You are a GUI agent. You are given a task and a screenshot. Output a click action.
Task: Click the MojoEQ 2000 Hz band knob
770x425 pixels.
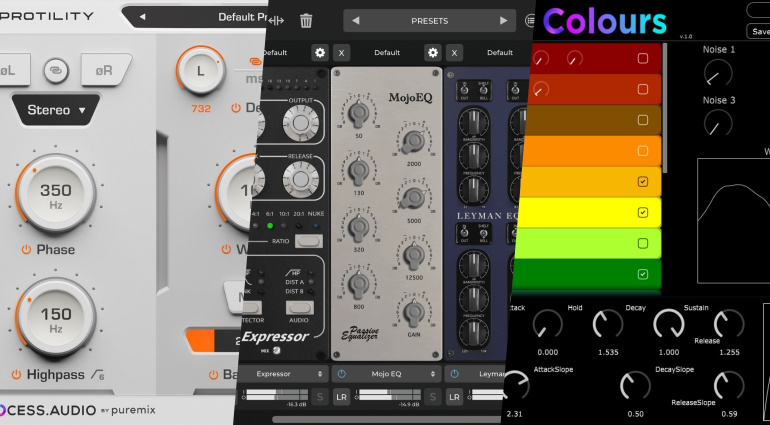(414, 142)
